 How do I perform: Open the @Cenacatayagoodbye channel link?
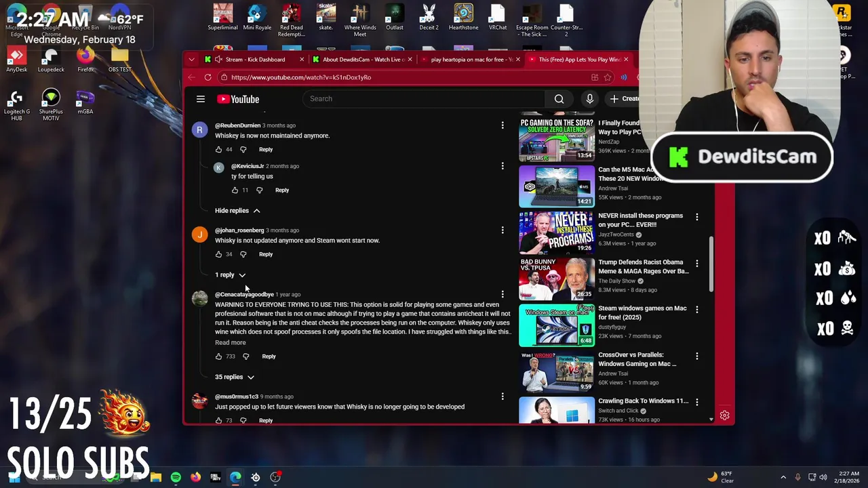tap(244, 294)
